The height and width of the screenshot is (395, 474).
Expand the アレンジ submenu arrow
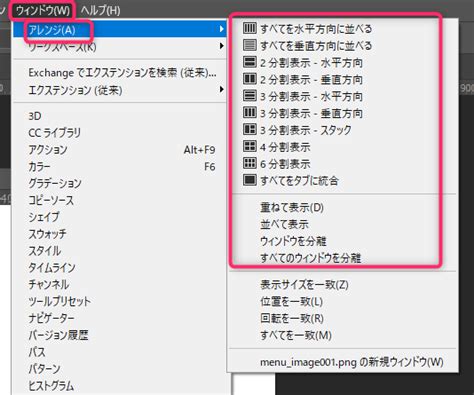click(x=221, y=29)
